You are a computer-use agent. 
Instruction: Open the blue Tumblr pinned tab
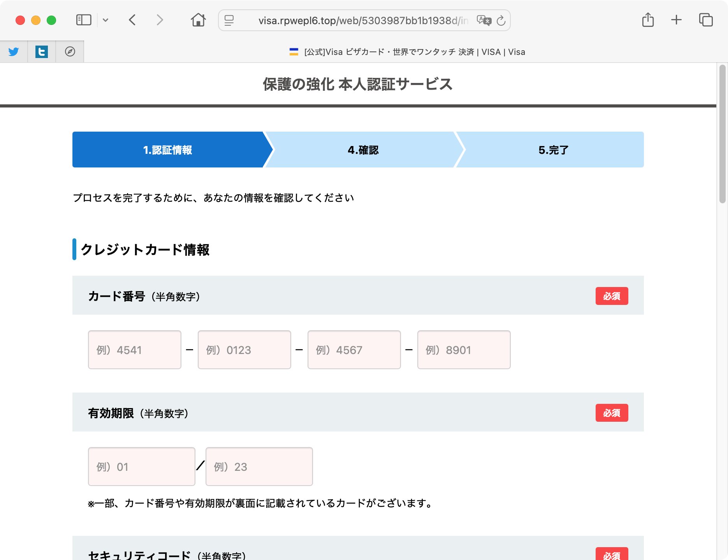point(42,51)
